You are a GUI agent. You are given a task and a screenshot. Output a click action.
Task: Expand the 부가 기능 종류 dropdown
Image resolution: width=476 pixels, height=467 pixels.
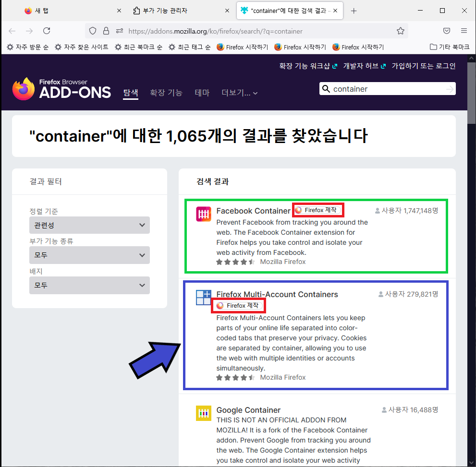click(89, 255)
